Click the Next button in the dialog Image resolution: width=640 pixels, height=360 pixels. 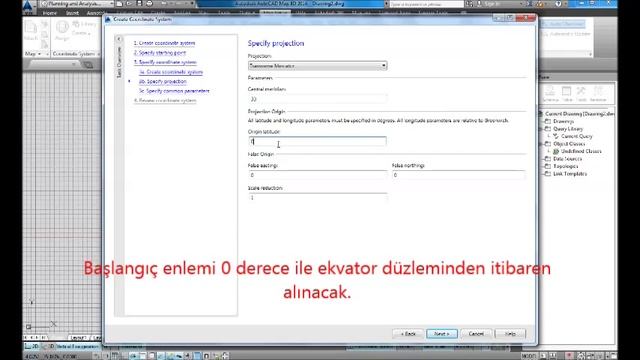click(x=442, y=334)
